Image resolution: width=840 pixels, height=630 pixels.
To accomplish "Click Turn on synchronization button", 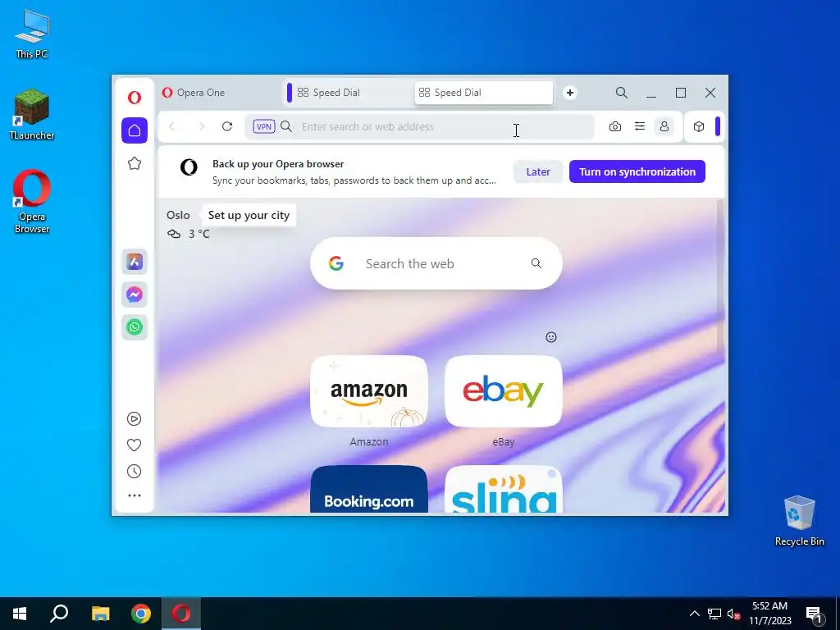I will (x=637, y=172).
